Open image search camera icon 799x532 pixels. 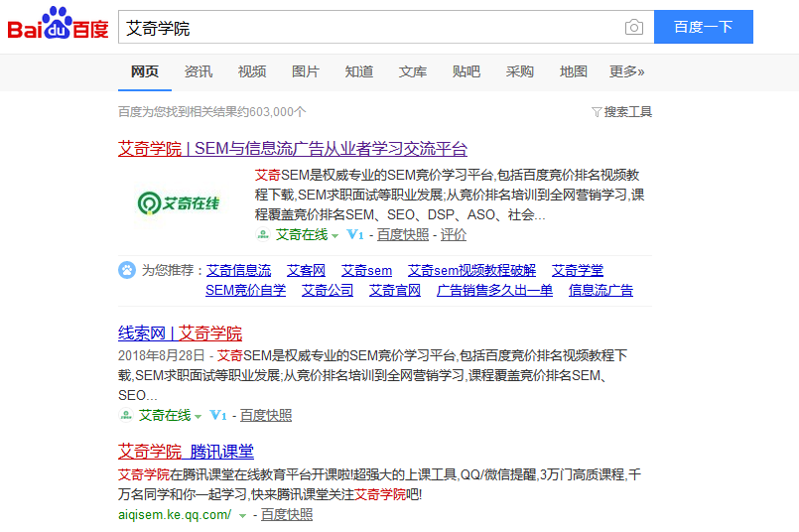point(634,27)
